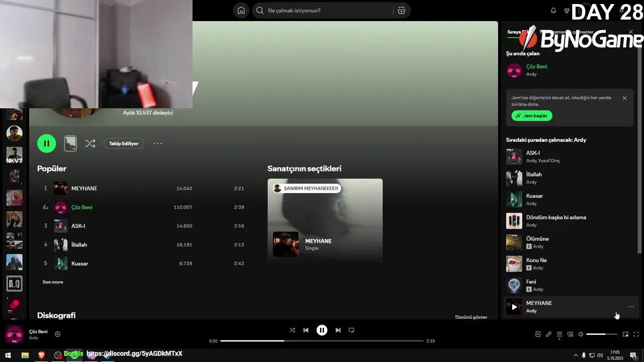Open the taskbar clock showing 17:05
Image resolution: width=644 pixels, height=362 pixels.
click(x=616, y=355)
